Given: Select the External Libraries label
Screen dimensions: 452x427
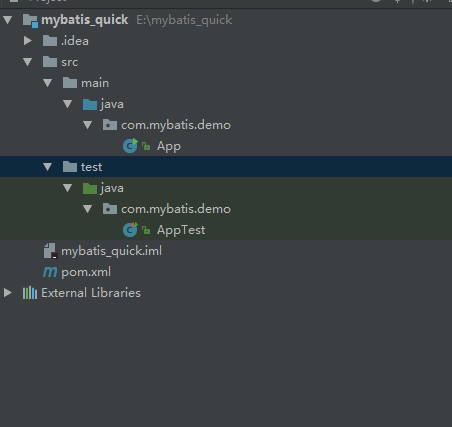Looking at the screenshot, I should tap(91, 293).
